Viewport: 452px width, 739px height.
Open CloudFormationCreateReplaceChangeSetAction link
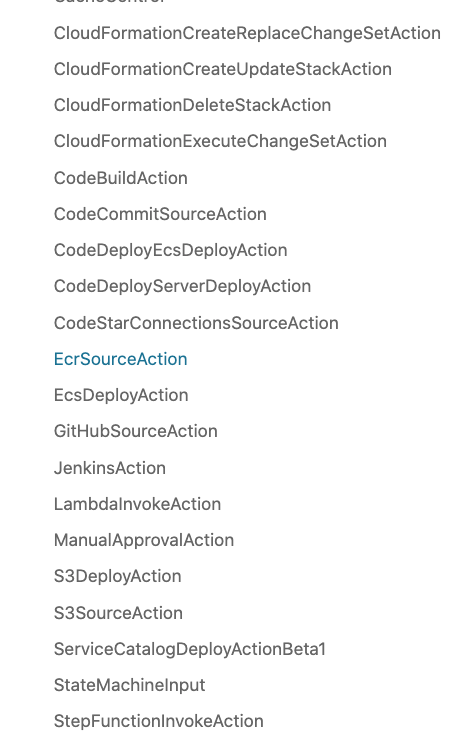(247, 33)
